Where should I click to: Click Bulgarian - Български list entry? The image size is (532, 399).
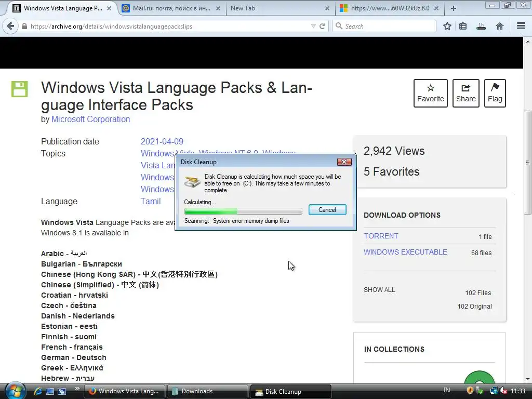pos(82,264)
